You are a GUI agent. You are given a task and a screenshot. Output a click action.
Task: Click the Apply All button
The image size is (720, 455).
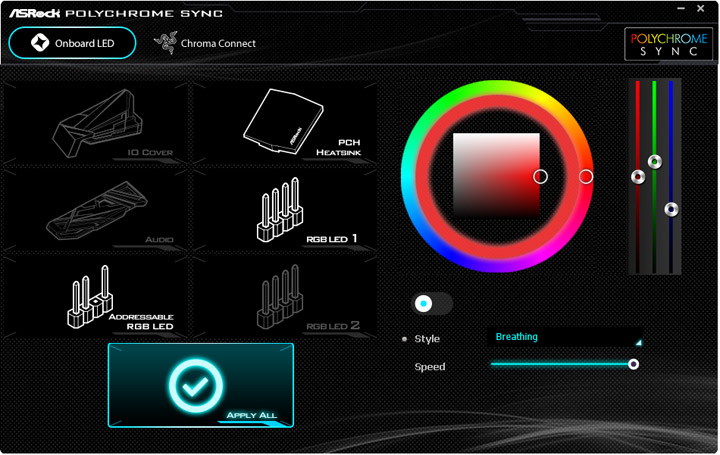(201, 385)
